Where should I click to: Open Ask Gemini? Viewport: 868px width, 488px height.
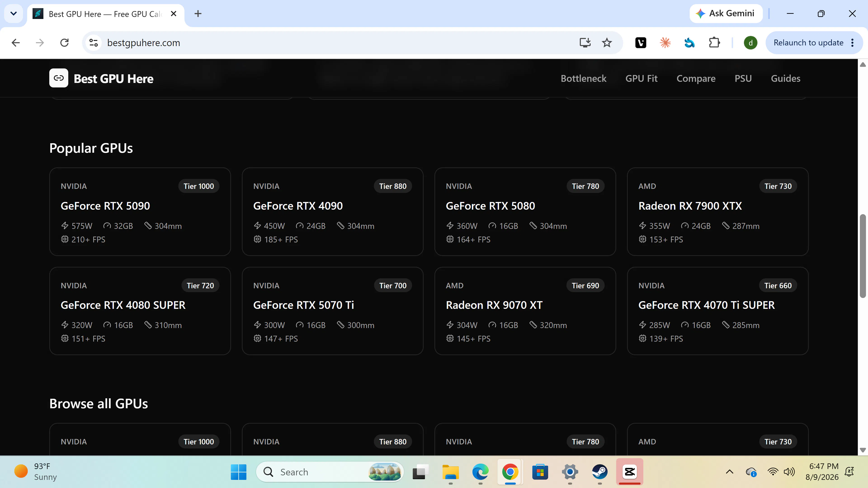tap(726, 14)
